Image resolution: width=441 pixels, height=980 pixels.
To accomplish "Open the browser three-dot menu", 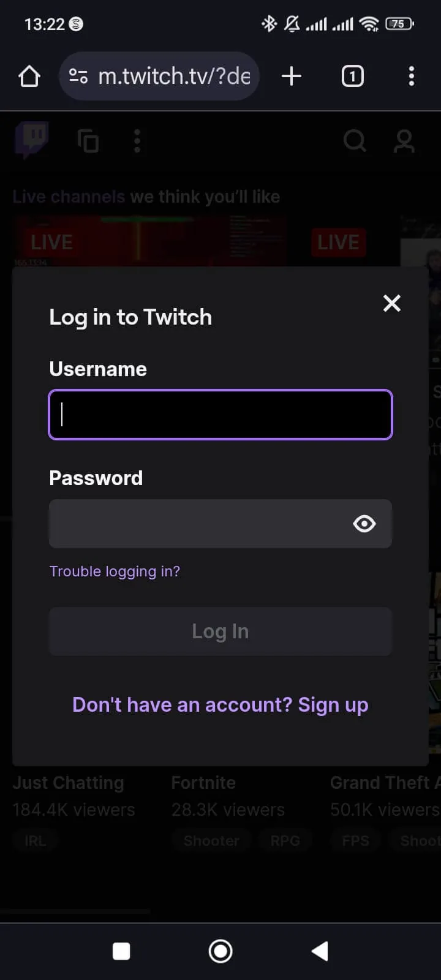I will (x=411, y=77).
